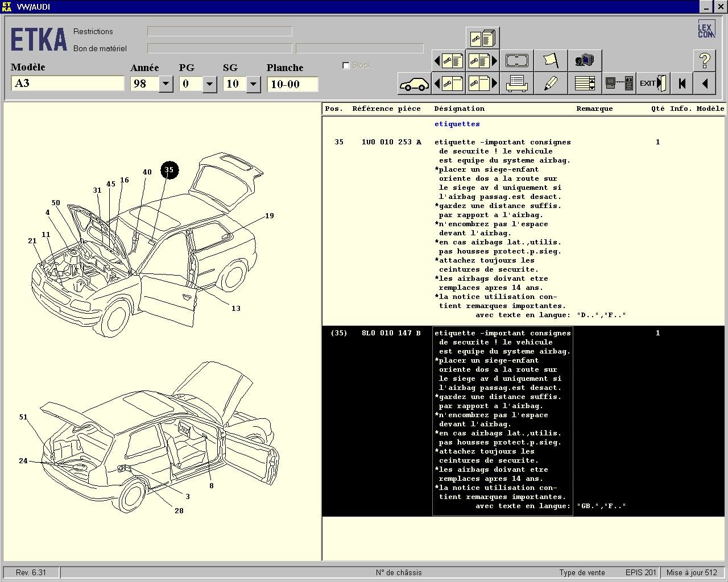
Task: Open the Année dropdown
Action: click(166, 84)
